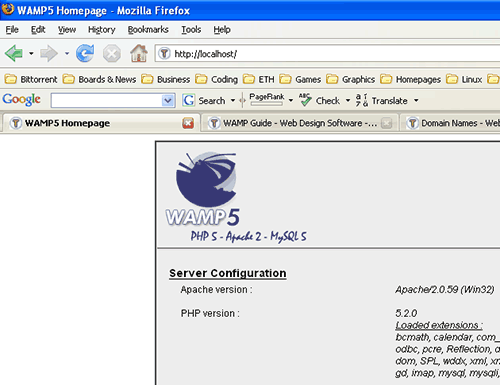Click the PageRank indicator

267,99
